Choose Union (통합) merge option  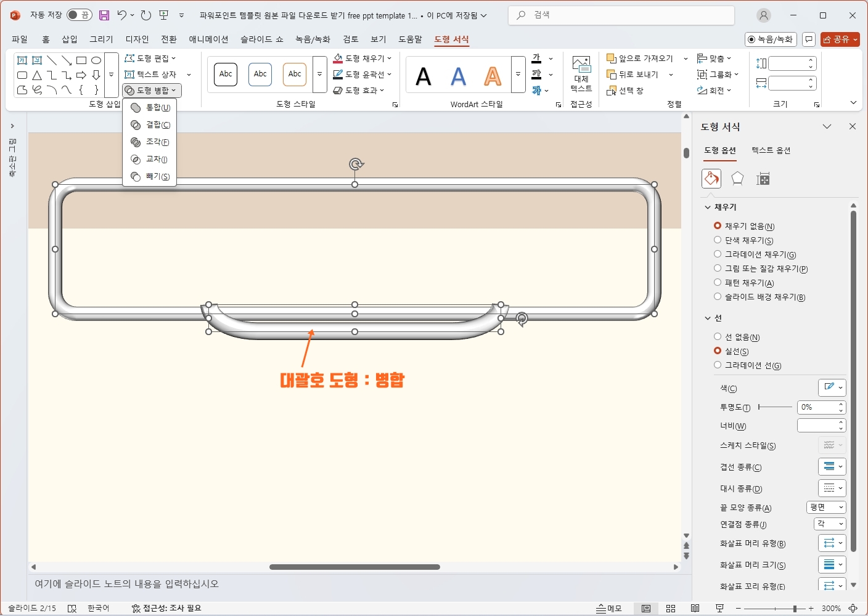[150, 108]
